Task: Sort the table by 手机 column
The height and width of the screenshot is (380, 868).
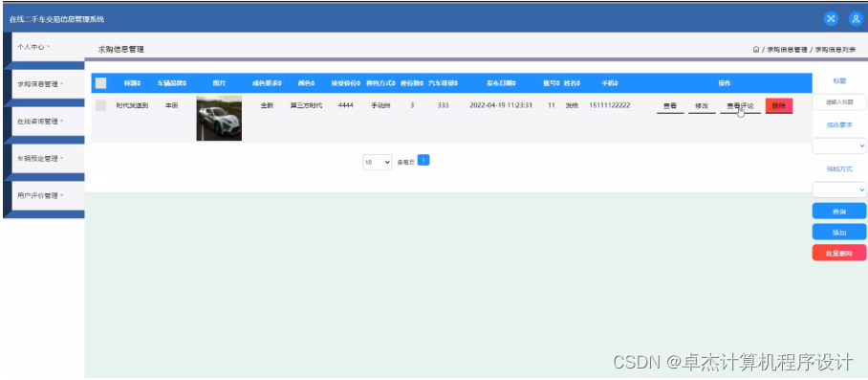Action: [x=610, y=83]
